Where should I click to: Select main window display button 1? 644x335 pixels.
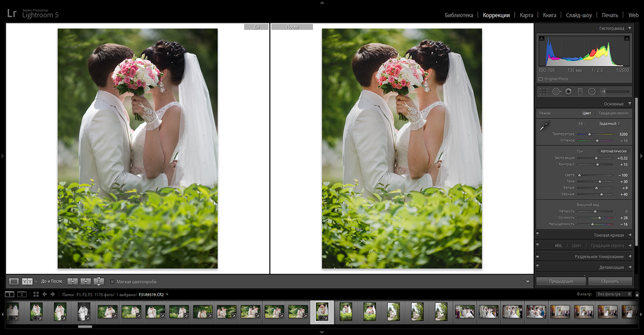pyautogui.click(x=10, y=295)
